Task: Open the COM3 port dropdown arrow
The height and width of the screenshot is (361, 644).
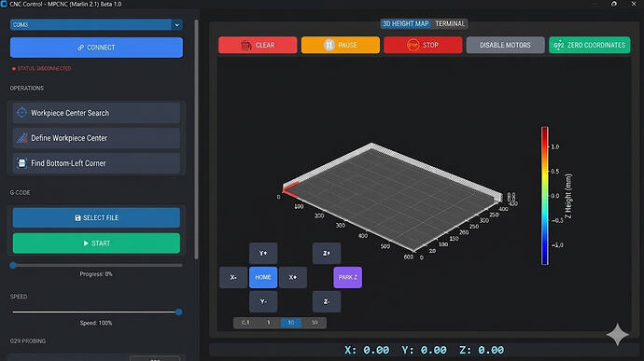Action: click(x=177, y=24)
